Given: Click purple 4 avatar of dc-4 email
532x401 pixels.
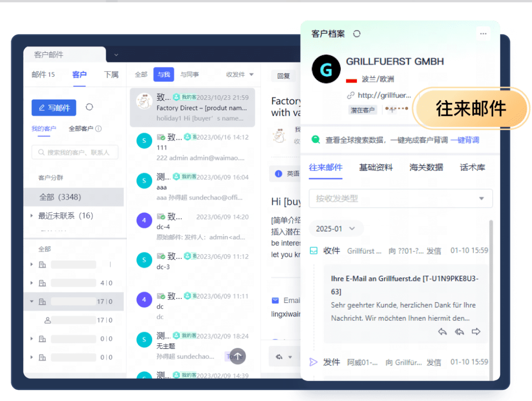Looking at the screenshot, I should point(144,220).
